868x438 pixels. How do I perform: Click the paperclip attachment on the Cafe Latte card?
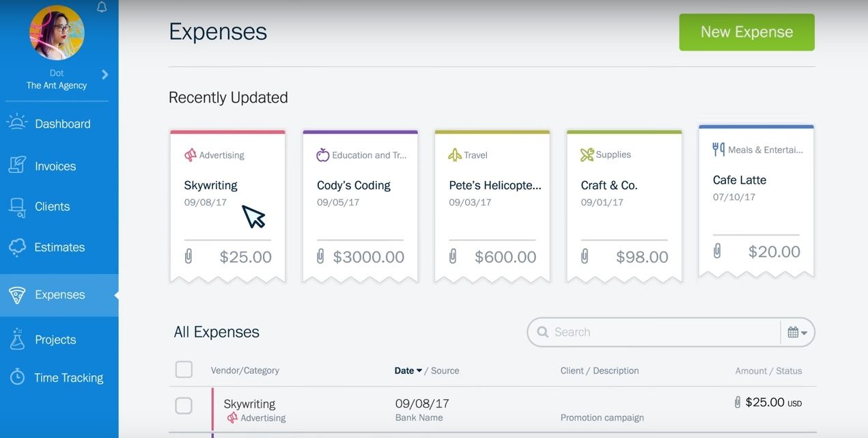pyautogui.click(x=716, y=251)
